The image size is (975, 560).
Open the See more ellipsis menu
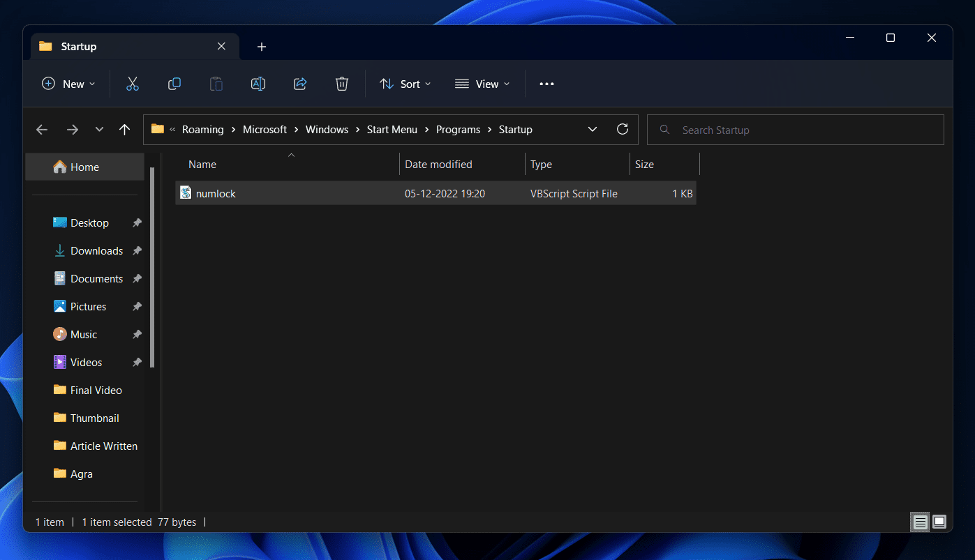(x=546, y=84)
